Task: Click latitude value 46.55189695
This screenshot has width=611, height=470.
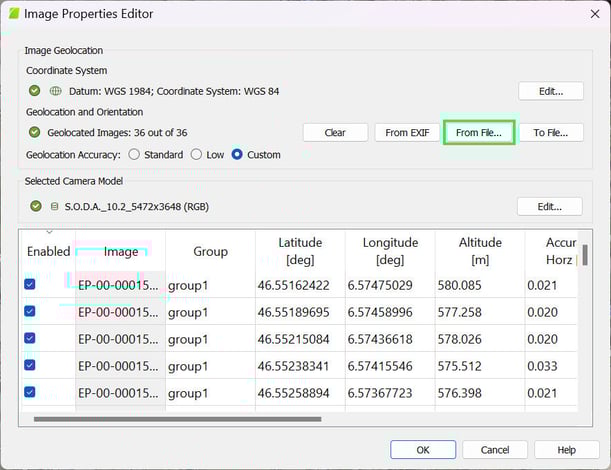Action: pos(293,312)
